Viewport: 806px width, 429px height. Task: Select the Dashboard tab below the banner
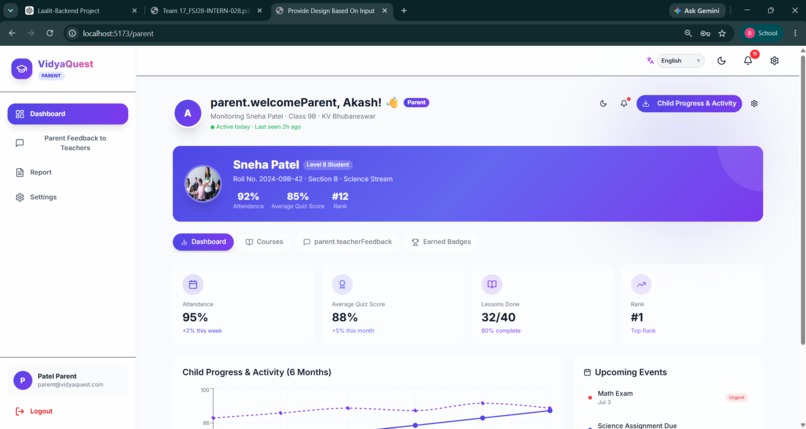click(x=203, y=241)
